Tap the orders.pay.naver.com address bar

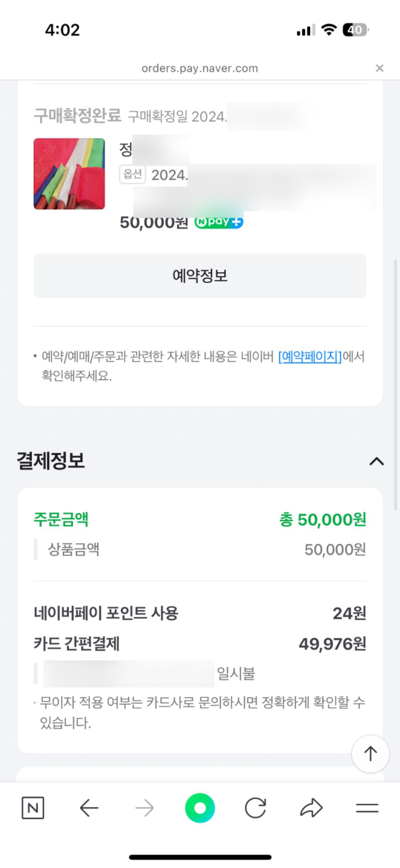pos(200,68)
